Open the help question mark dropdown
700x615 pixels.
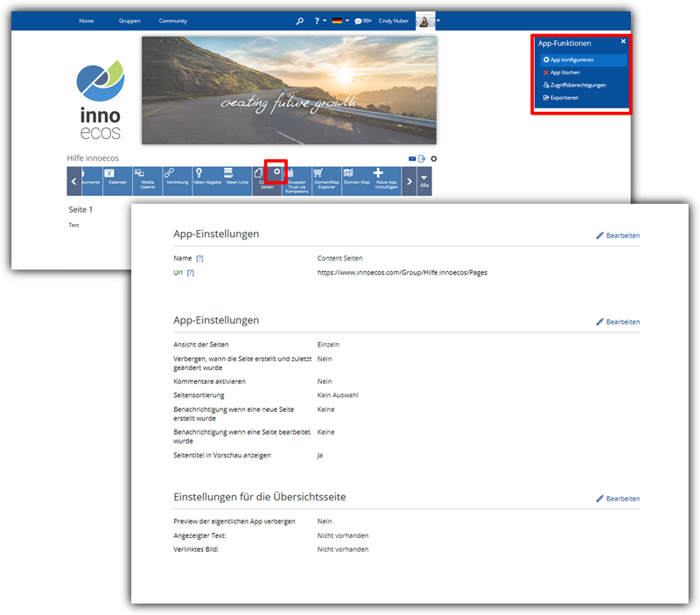pyautogui.click(x=320, y=20)
